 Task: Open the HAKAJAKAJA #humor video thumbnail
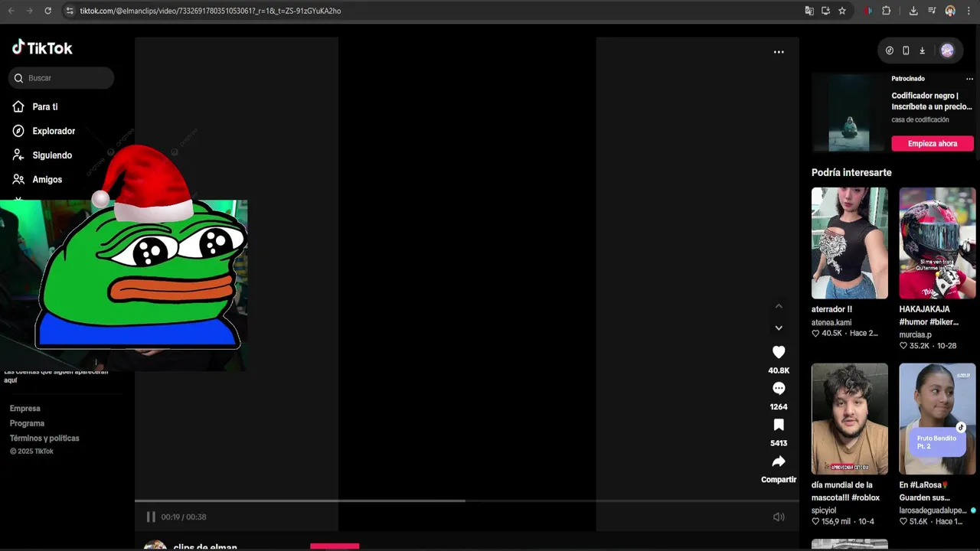937,243
